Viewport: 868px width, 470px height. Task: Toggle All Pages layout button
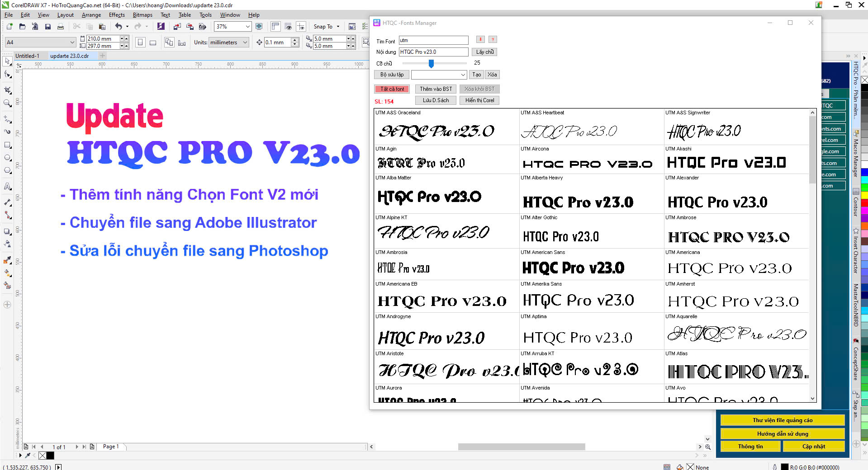169,42
